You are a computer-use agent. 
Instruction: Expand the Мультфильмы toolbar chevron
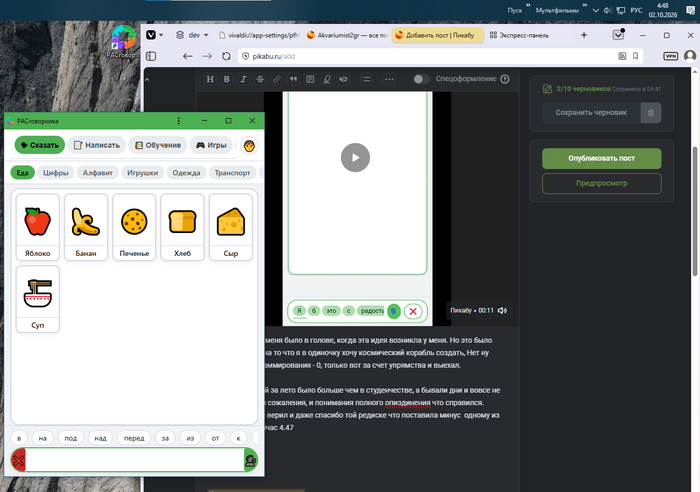coord(584,5)
